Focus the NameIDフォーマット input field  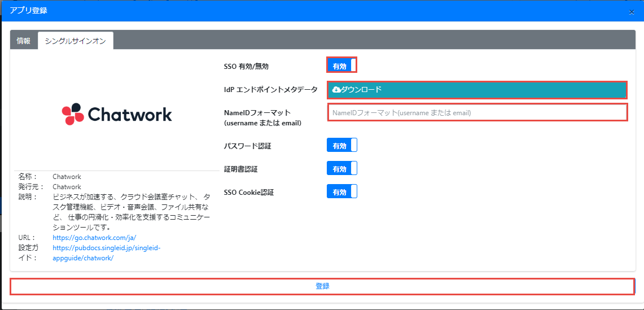click(x=477, y=112)
